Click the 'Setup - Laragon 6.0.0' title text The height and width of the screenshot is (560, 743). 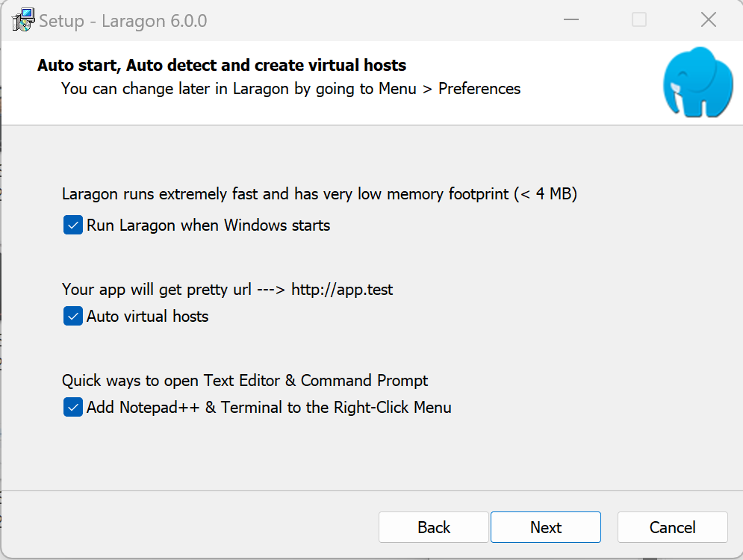coord(123,21)
